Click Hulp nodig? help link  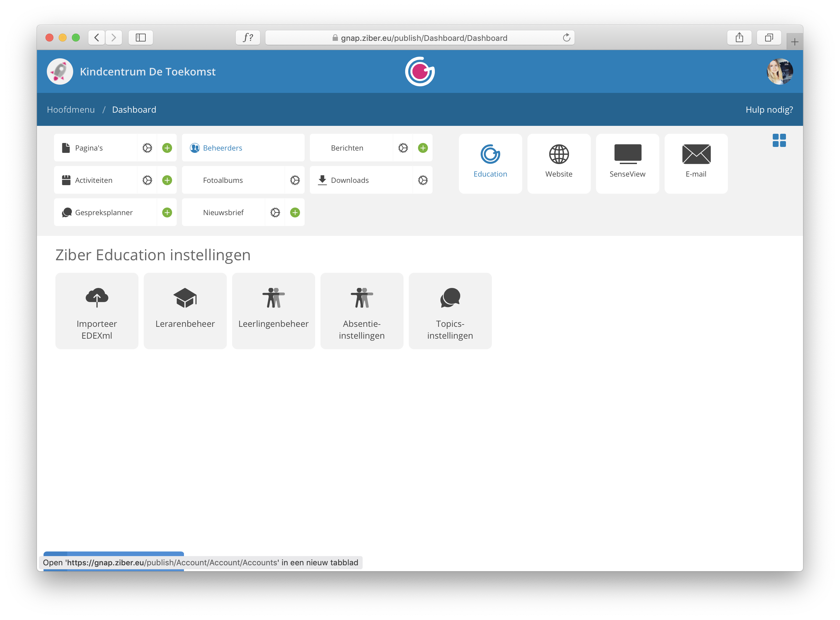click(769, 110)
